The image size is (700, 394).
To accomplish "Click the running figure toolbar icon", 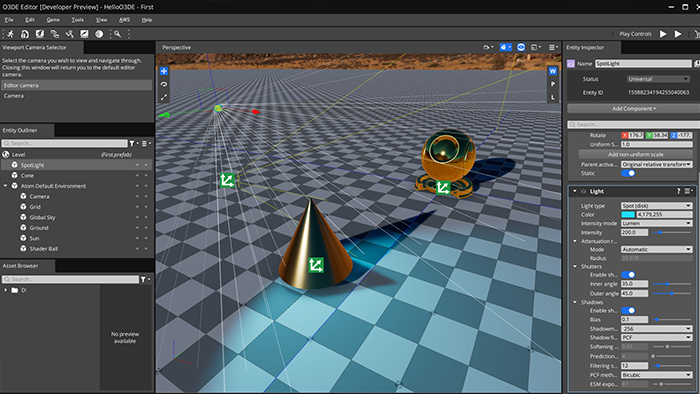I will [x=10, y=34].
